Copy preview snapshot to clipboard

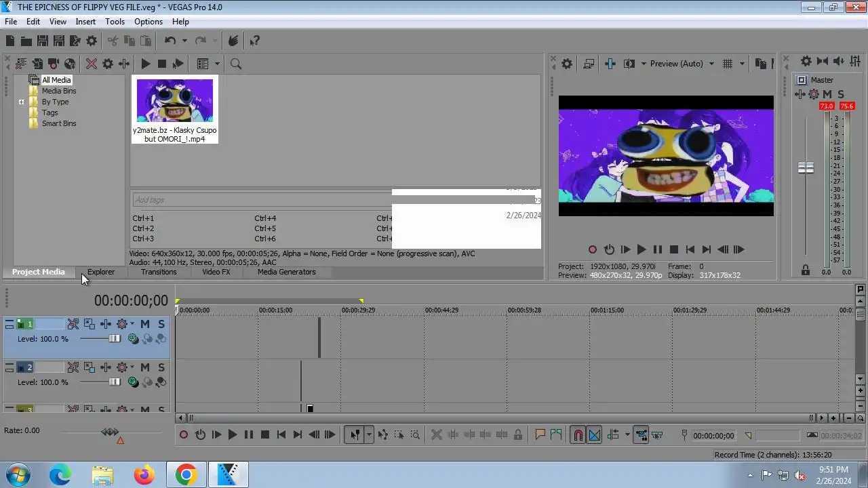click(761, 64)
